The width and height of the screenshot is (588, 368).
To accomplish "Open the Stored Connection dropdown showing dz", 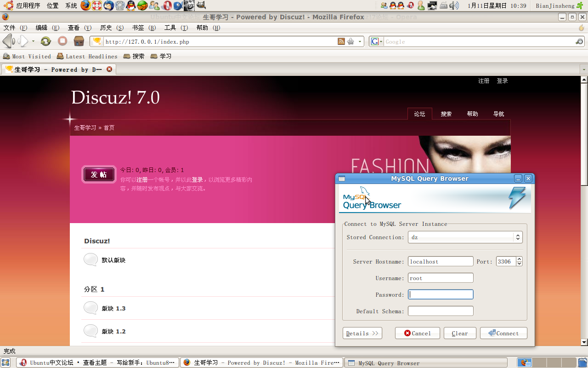I will (465, 237).
